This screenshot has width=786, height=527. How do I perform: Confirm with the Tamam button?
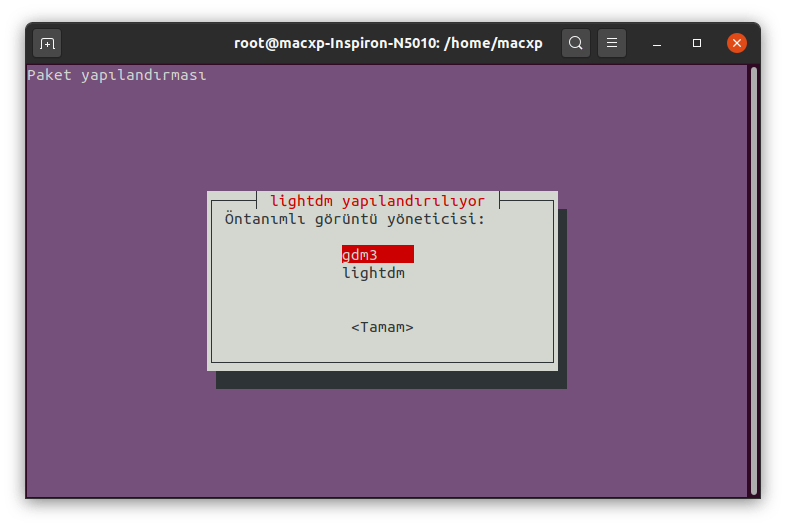(382, 327)
